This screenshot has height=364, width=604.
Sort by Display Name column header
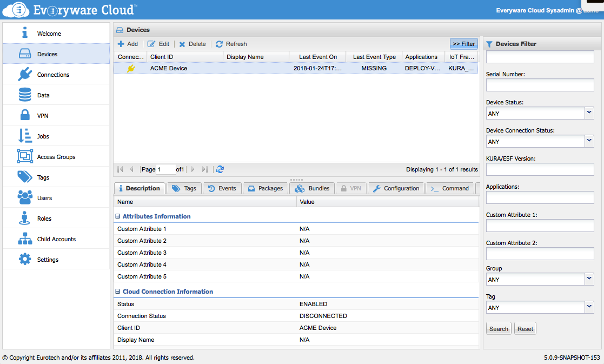[256, 57]
